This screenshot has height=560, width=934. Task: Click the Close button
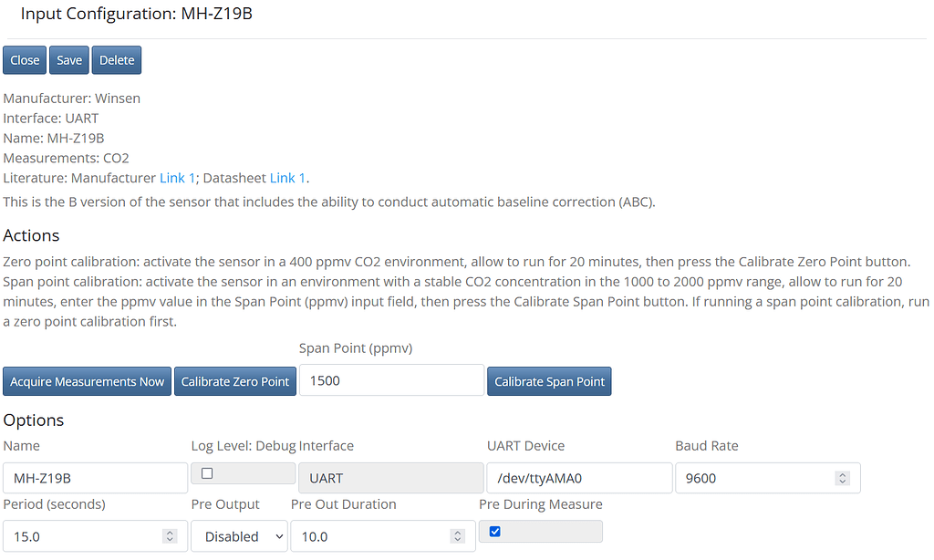point(25,60)
